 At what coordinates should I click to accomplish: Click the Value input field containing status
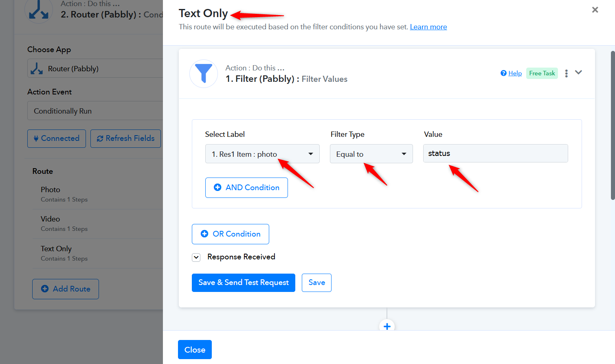pyautogui.click(x=495, y=153)
